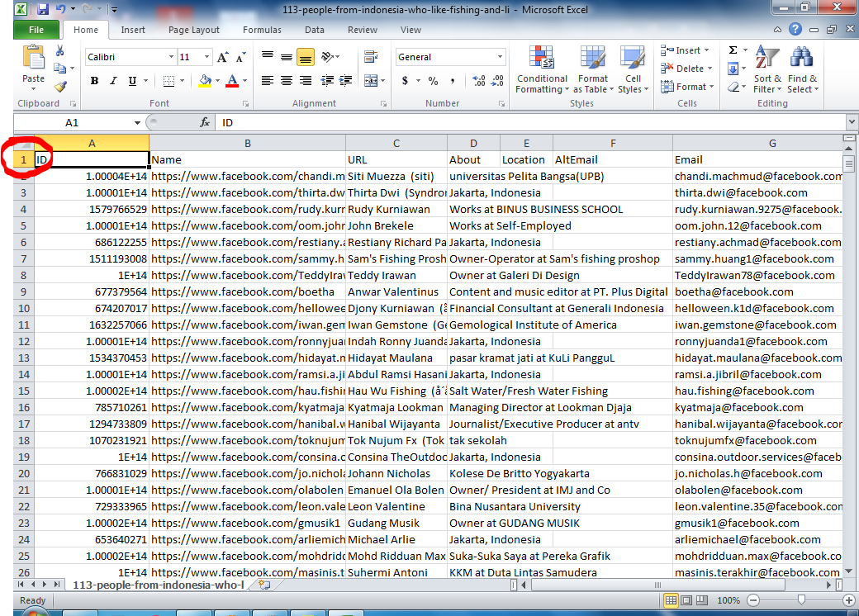859x616 pixels.
Task: Click the Paste clipboard icon
Action: (33, 58)
